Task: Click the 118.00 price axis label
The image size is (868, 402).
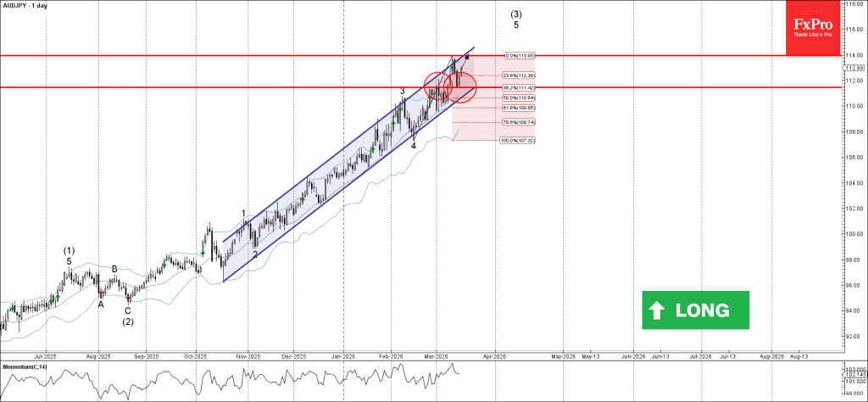Action: click(854, 3)
